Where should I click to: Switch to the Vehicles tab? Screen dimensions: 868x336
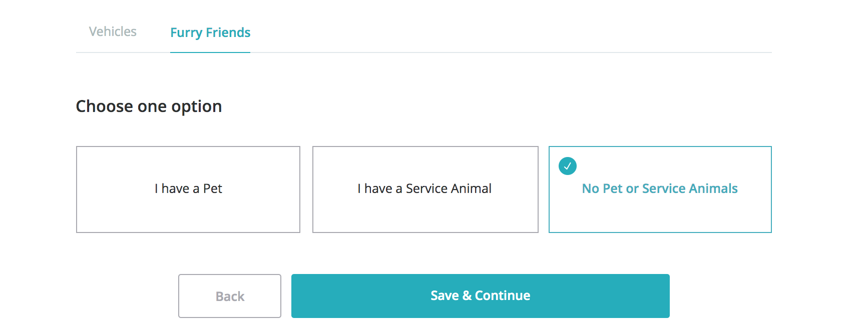113,31
